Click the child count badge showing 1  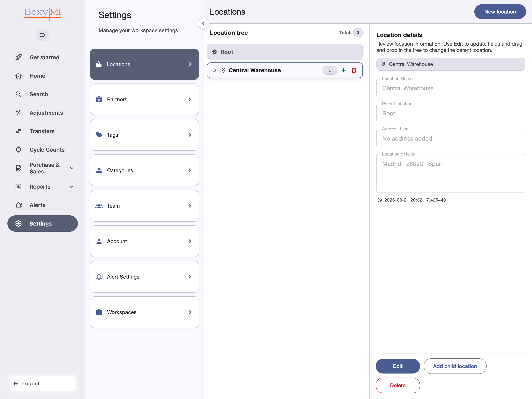point(330,70)
